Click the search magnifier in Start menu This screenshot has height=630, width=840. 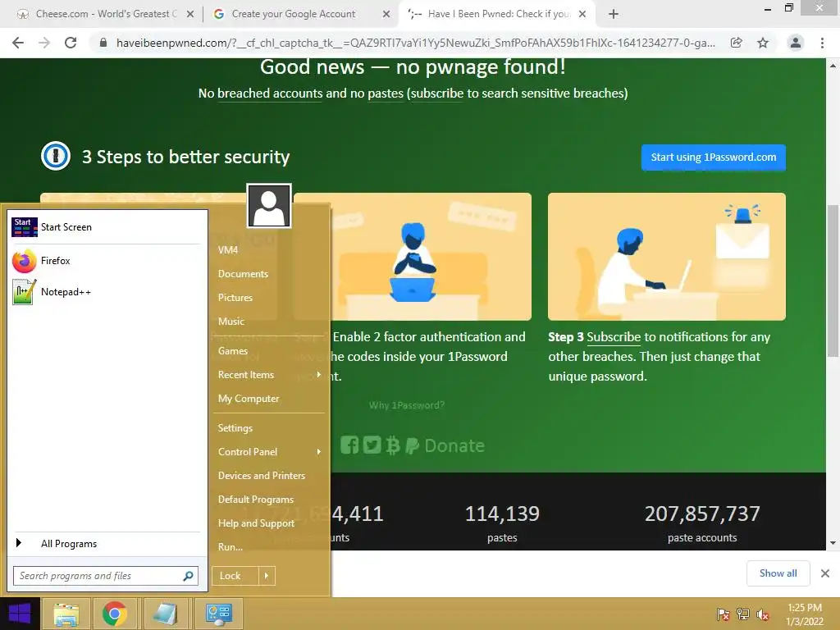pos(188,576)
